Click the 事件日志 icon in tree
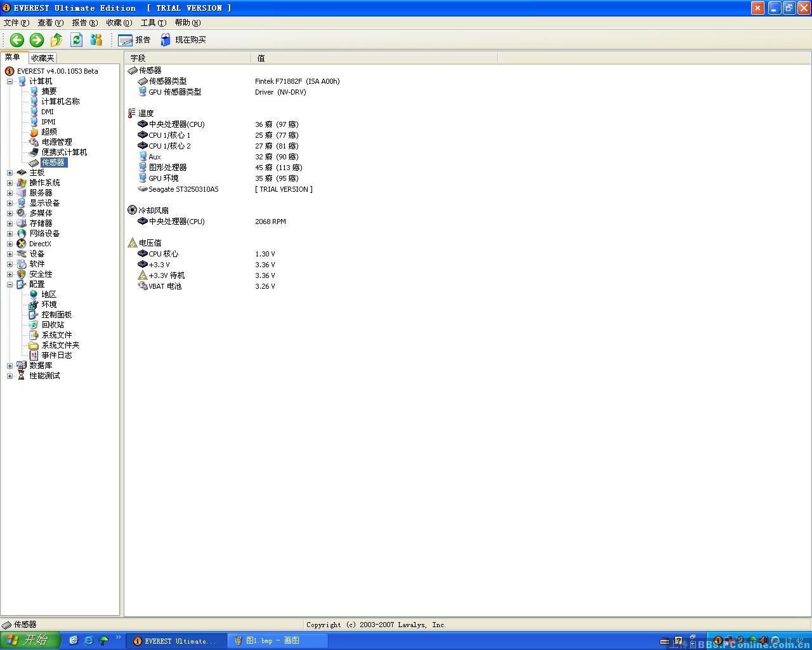 point(34,355)
